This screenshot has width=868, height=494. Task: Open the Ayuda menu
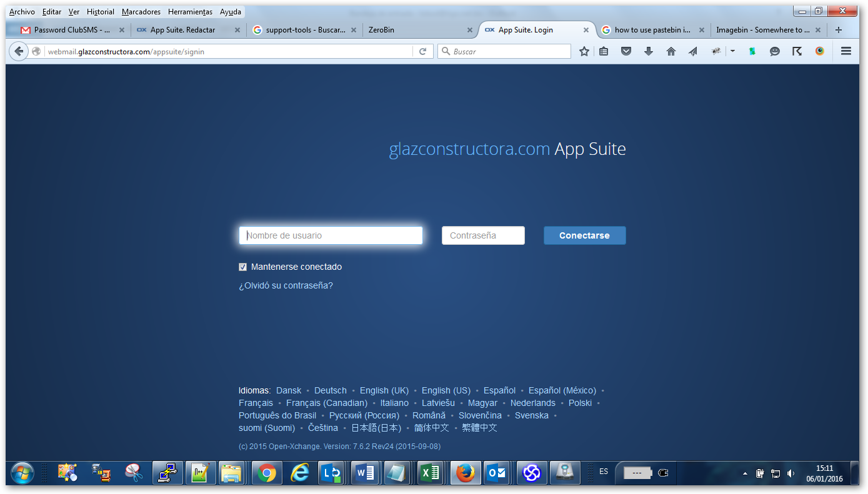(x=231, y=12)
